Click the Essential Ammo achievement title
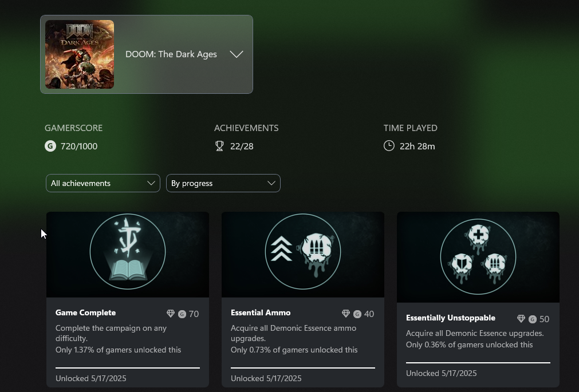 coord(261,312)
